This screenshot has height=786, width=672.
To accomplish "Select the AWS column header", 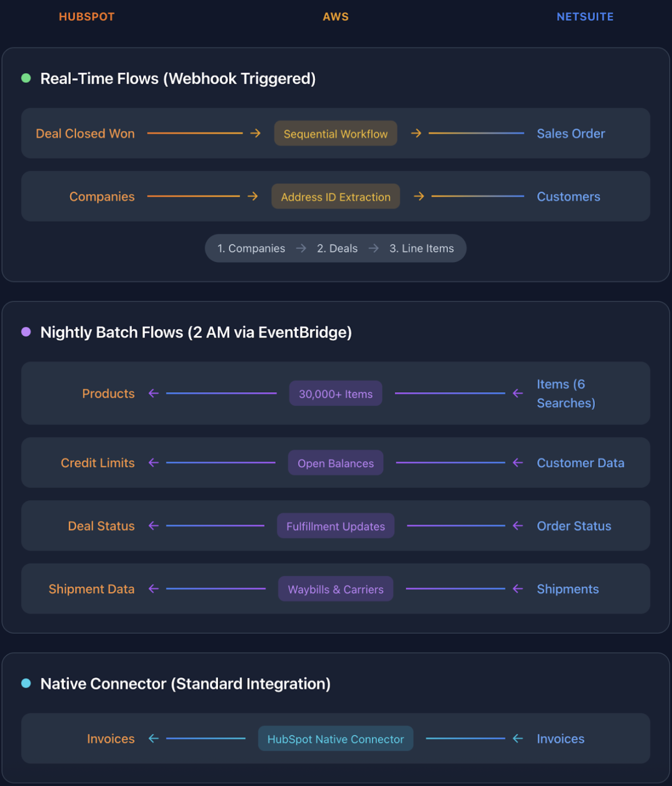I will point(335,17).
